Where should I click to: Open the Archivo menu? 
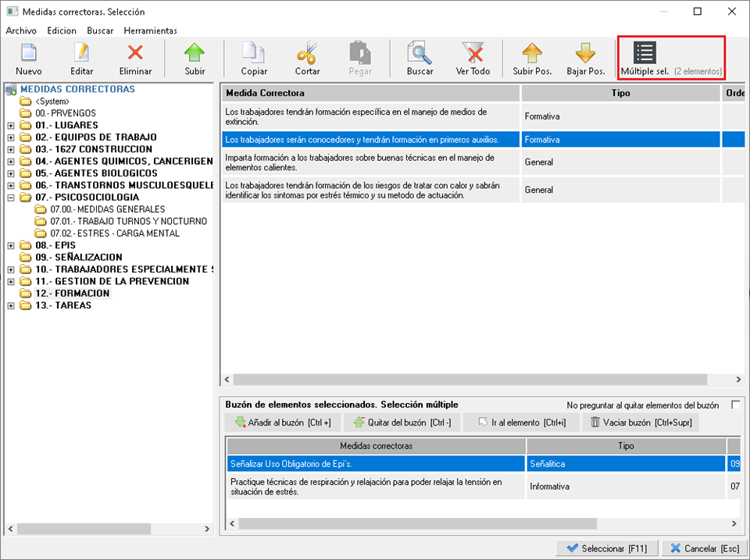coord(21,30)
